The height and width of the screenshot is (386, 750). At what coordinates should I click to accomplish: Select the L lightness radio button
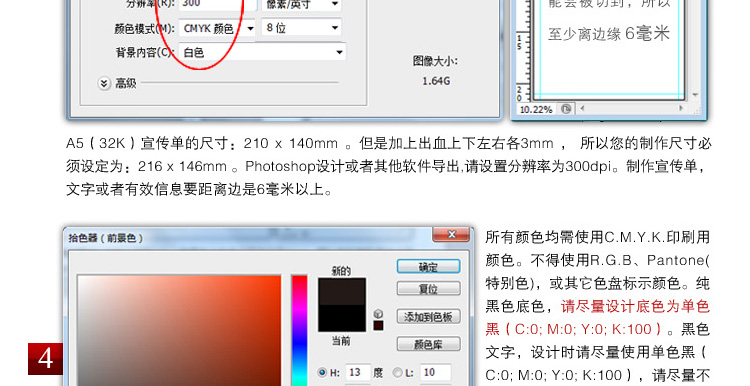click(x=397, y=372)
